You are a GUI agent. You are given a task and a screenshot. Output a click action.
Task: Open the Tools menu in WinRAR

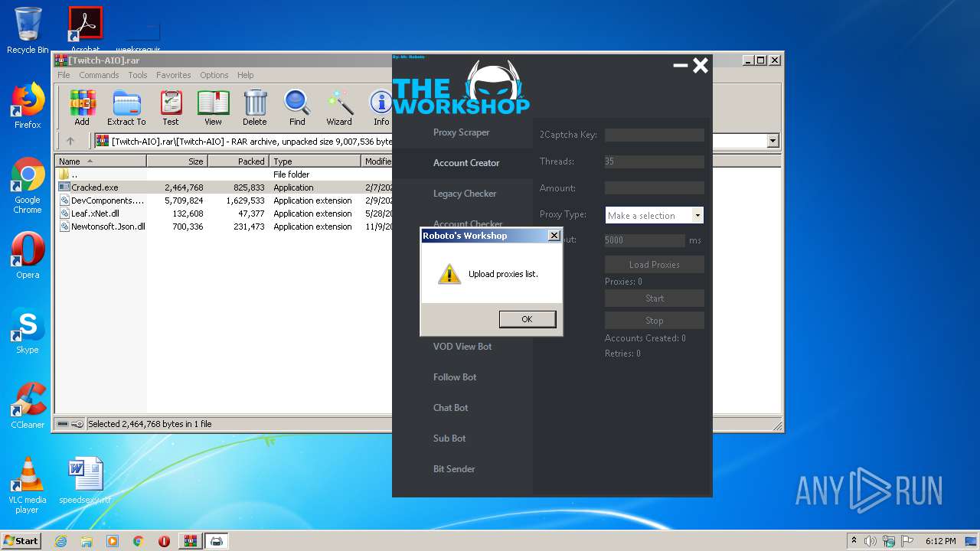point(138,75)
